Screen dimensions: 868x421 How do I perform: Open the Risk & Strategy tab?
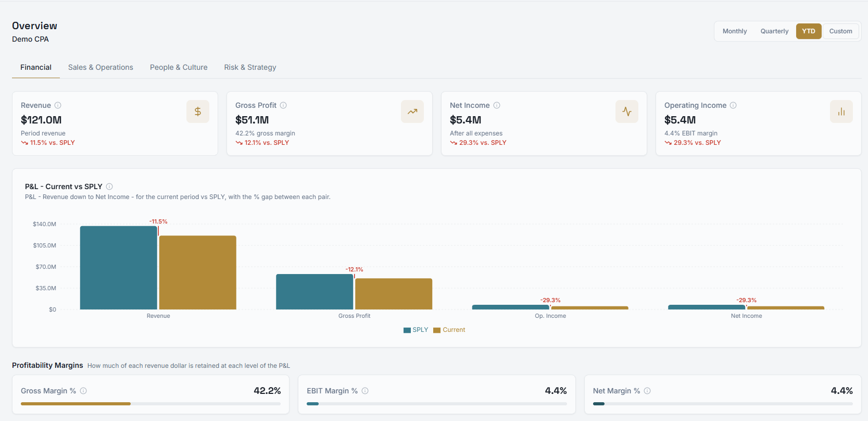tap(250, 67)
